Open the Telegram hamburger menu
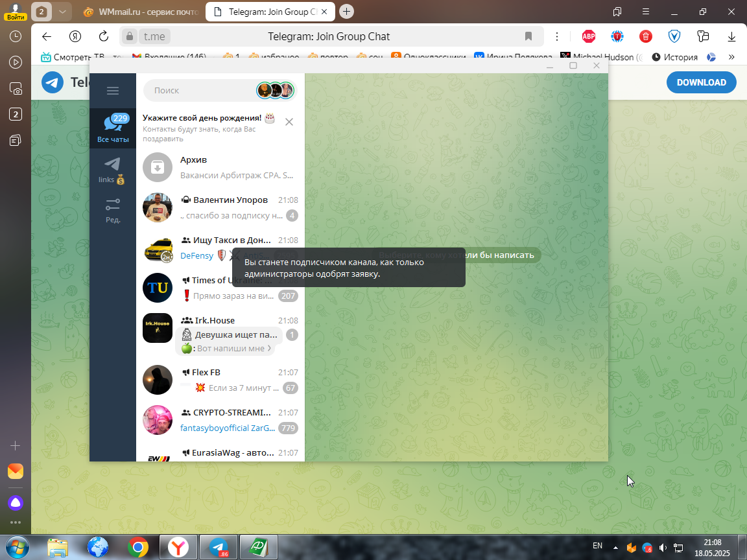The image size is (747, 560). pyautogui.click(x=112, y=91)
